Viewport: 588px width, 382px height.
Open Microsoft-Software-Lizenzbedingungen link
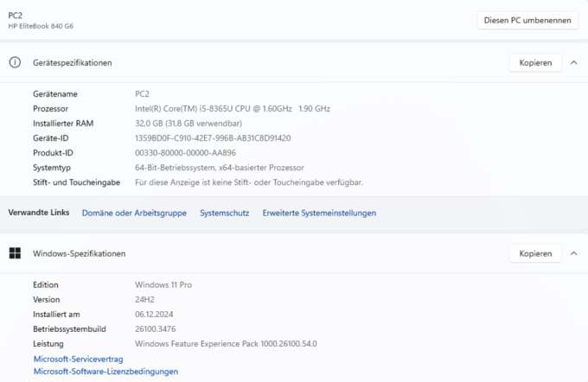105,372
